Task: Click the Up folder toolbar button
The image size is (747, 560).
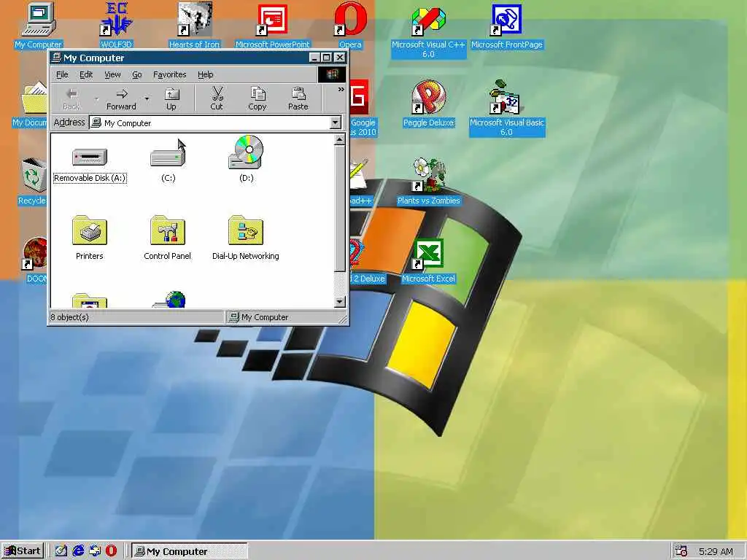Action: click(x=171, y=99)
